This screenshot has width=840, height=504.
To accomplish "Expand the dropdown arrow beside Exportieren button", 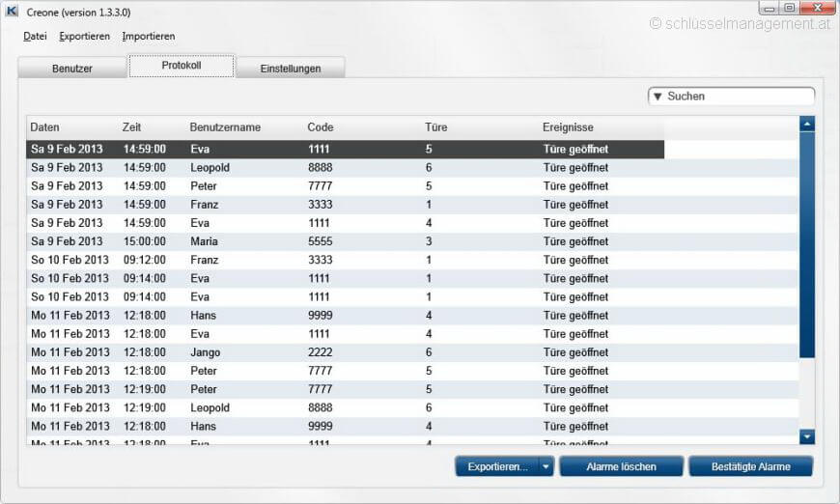I will click(x=546, y=467).
